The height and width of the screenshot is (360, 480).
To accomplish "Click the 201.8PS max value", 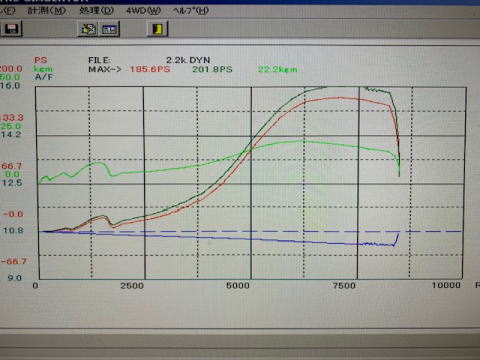I will 212,69.
